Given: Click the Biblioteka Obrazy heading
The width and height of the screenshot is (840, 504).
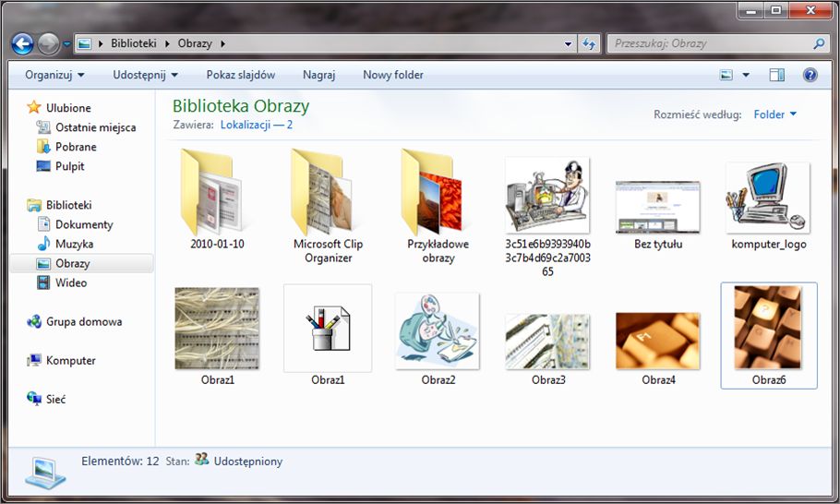Looking at the screenshot, I should pos(241,106).
